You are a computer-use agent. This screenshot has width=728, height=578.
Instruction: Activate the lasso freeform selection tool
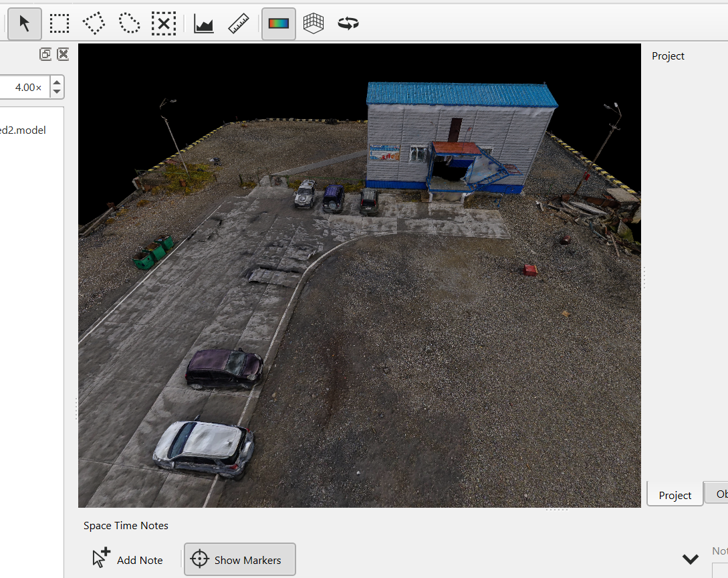pos(129,24)
